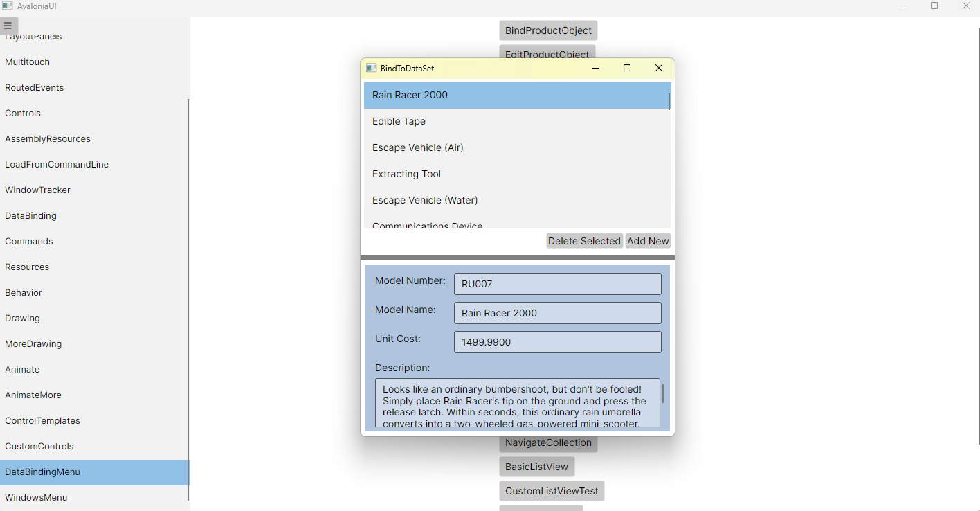Close the BindToDataSet window

[659, 68]
